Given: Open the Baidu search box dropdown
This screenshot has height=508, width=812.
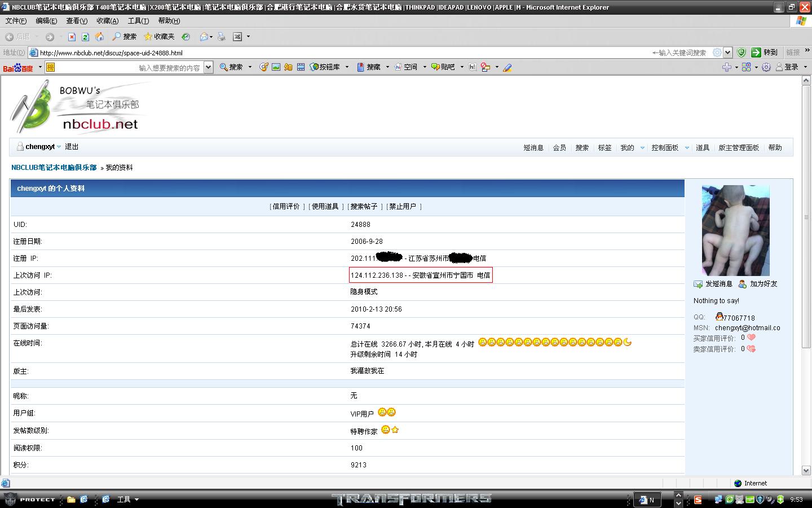Looking at the screenshot, I should click(x=208, y=67).
